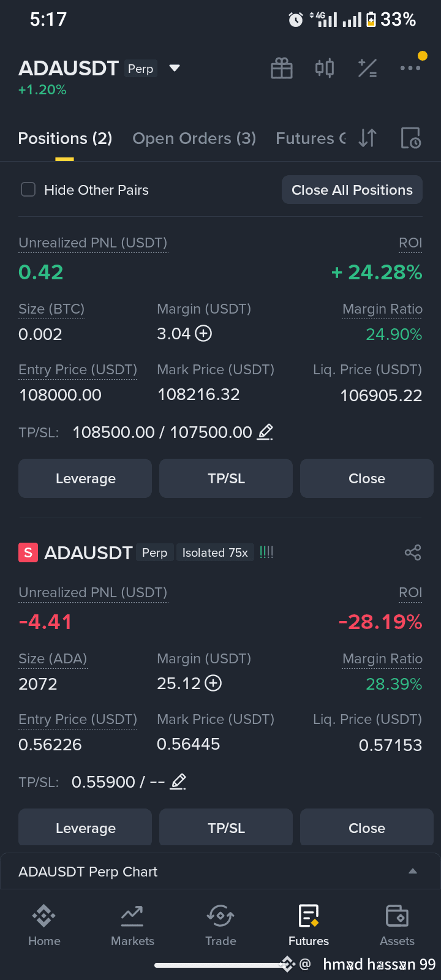
Task: Edit TP/SL pencil for ADA position
Action: [x=178, y=782]
